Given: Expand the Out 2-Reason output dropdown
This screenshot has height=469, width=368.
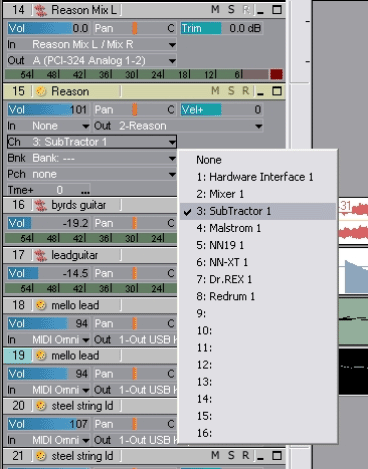Looking at the screenshot, I should pyautogui.click(x=258, y=126).
